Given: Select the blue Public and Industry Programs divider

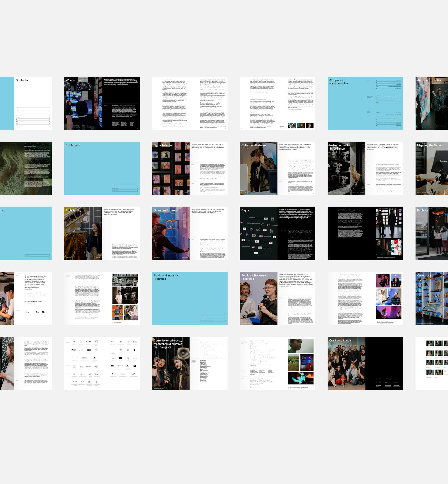Looking at the screenshot, I should [x=189, y=298].
